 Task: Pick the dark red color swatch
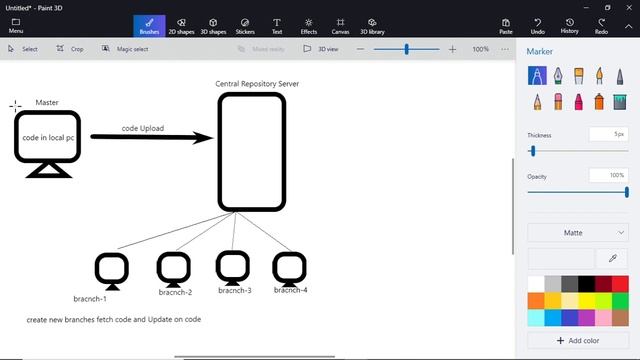pos(603,284)
